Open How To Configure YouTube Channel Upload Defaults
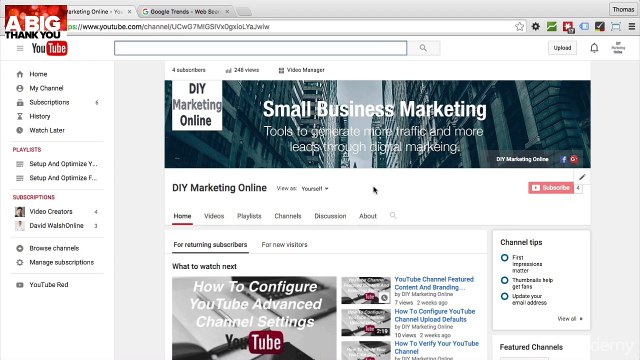This screenshot has width=640, height=360. pyautogui.click(x=435, y=316)
